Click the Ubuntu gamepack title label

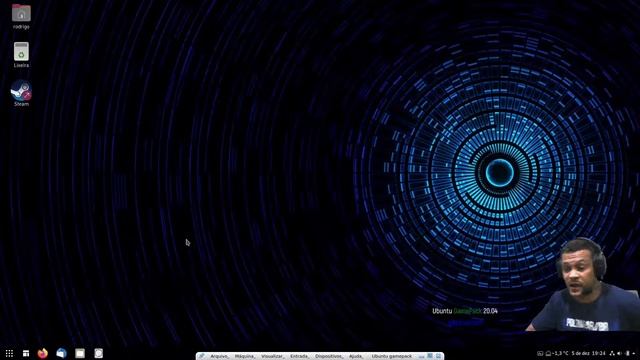coord(391,356)
